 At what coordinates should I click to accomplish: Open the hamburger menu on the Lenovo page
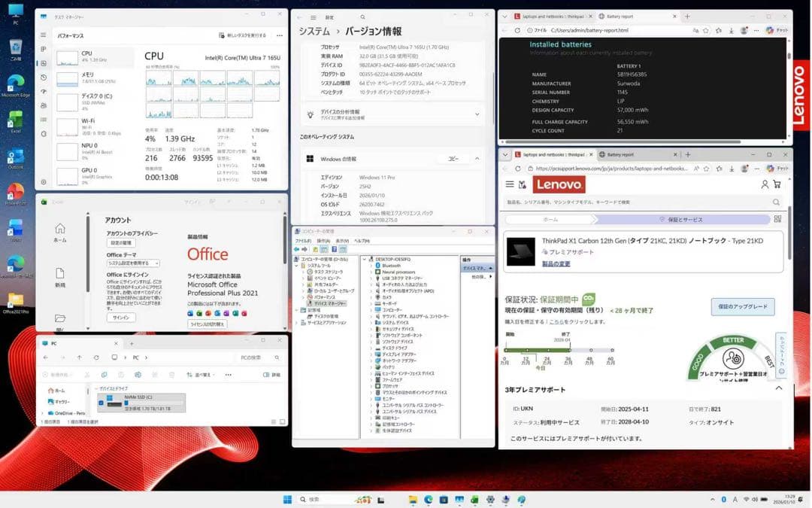pyautogui.click(x=508, y=184)
